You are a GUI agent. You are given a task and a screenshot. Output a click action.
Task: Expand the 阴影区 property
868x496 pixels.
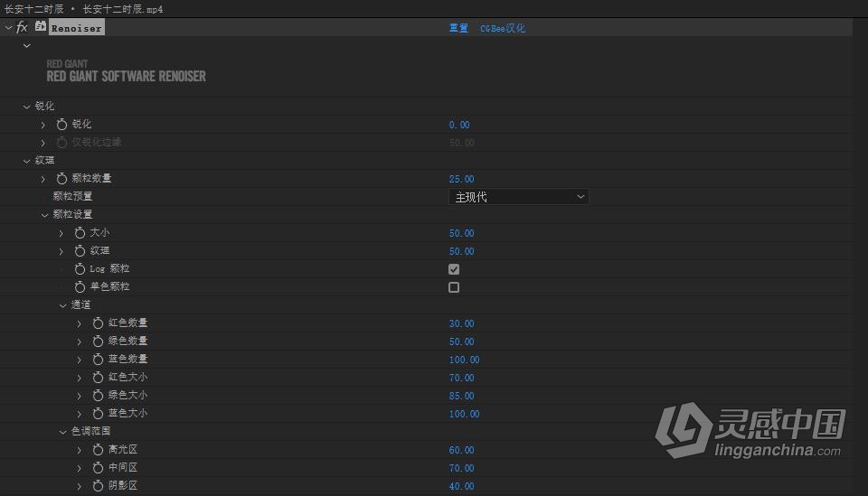pos(80,486)
